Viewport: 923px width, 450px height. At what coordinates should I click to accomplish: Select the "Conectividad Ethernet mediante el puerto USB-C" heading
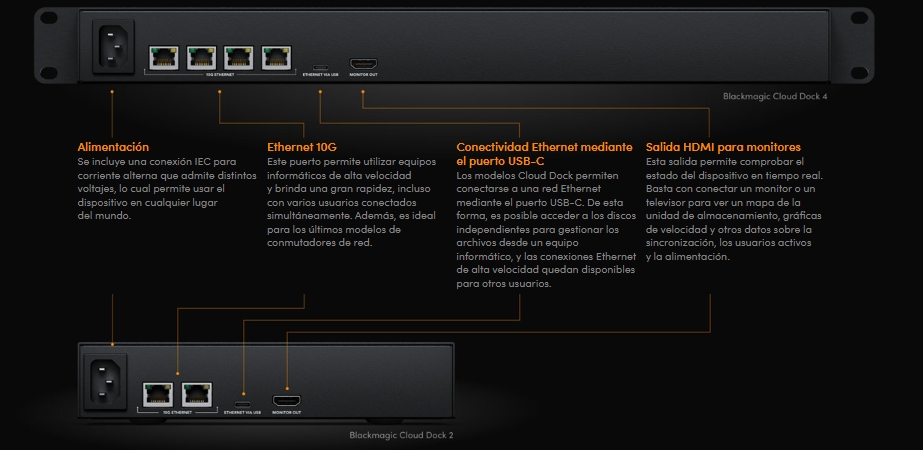pyautogui.click(x=543, y=153)
